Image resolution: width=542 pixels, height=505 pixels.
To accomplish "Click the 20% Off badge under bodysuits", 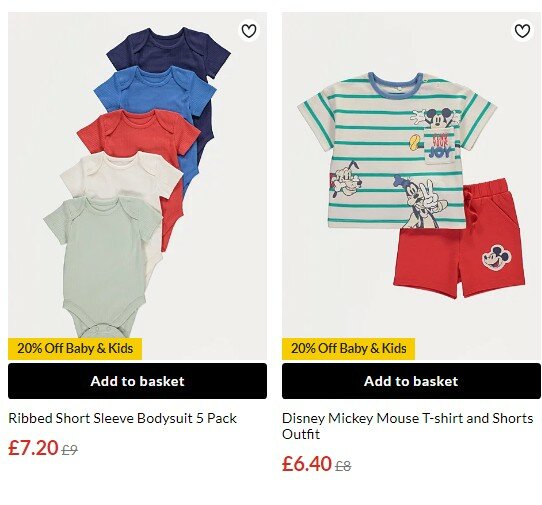I will pos(75,348).
